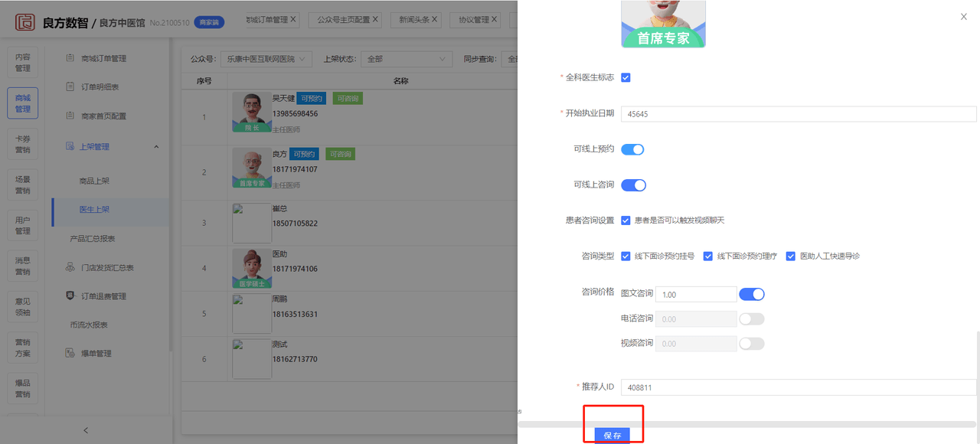Turn off the 可线上预约 switch
The width and height of the screenshot is (980, 444).
(632, 149)
